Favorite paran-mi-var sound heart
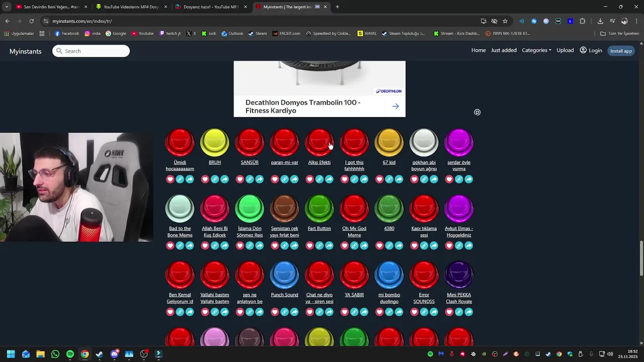This screenshot has height=362, width=644. tap(275, 179)
